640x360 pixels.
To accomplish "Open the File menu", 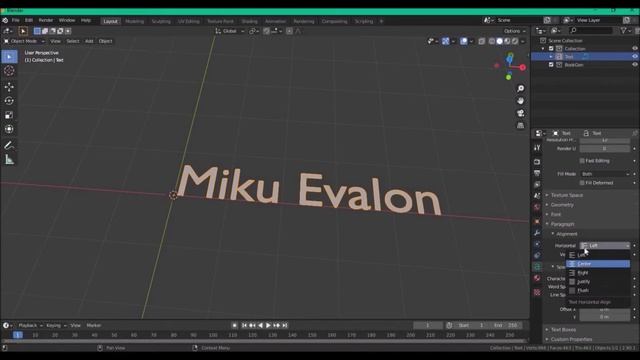I will pos(16,20).
